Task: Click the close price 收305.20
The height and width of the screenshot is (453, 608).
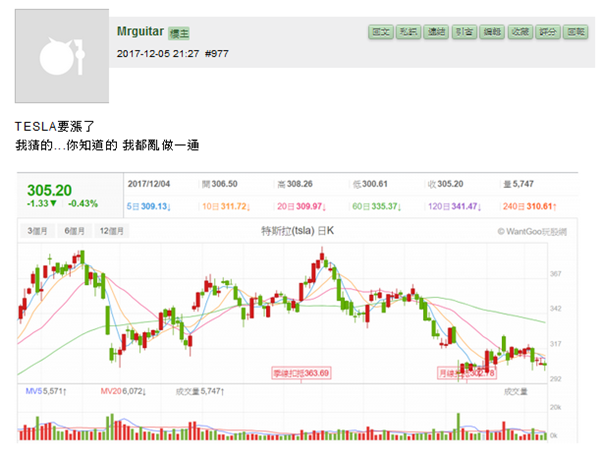Action: coord(446,184)
